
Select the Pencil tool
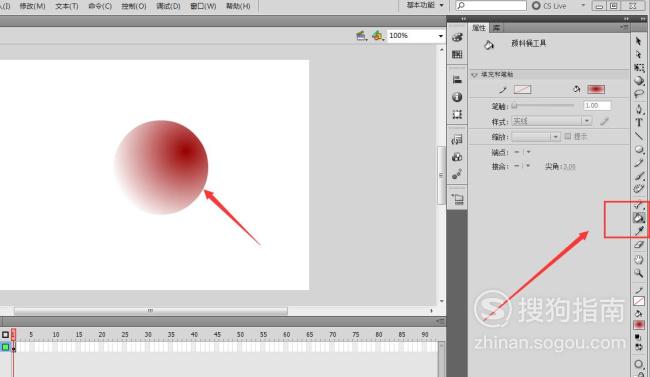coord(639,163)
